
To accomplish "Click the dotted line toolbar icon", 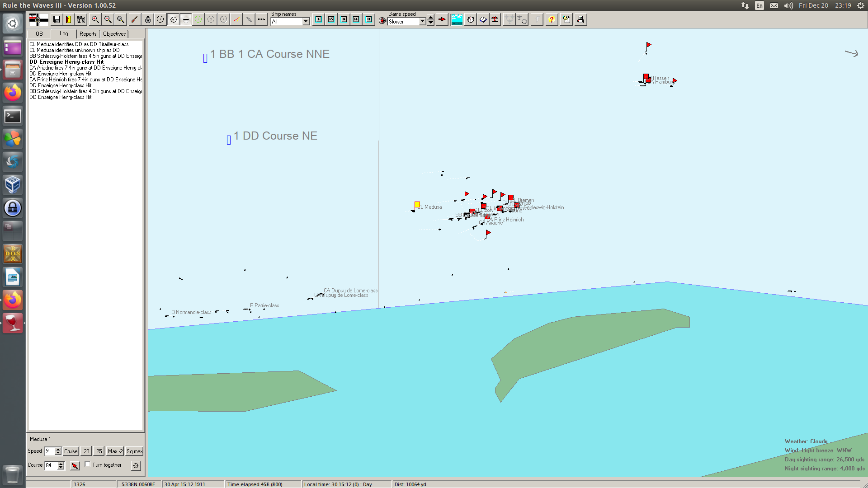I will click(x=262, y=19).
